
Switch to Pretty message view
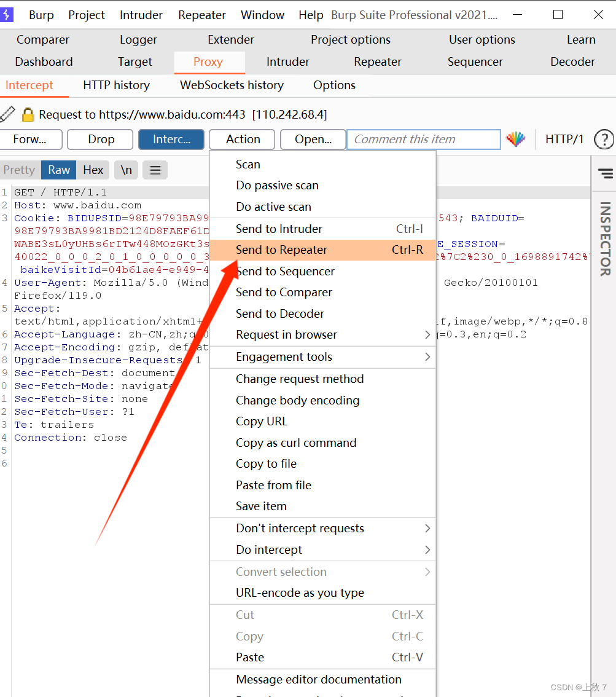19,170
